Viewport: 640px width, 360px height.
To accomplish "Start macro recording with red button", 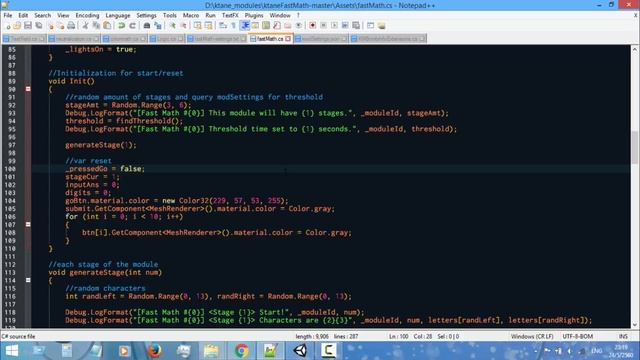I will (x=313, y=26).
